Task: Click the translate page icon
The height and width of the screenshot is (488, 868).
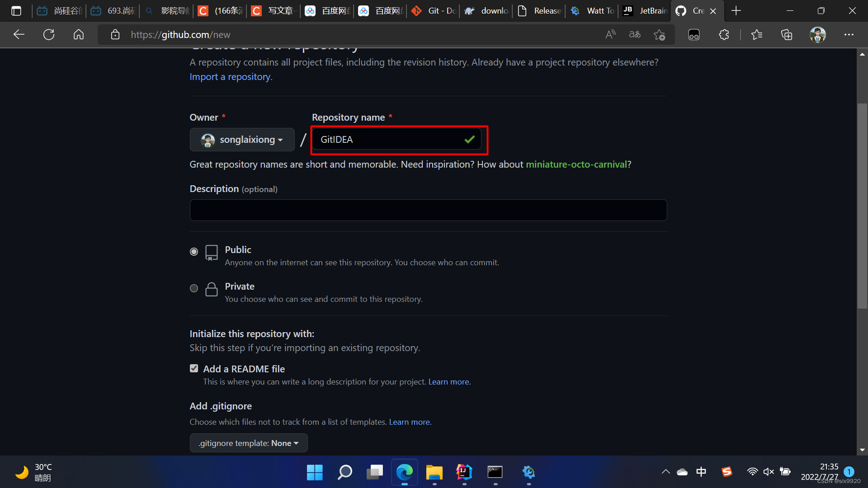Action: tap(635, 34)
